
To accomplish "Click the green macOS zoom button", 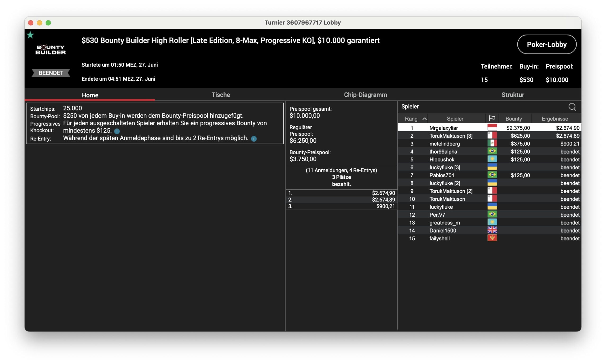I will 48,23.
